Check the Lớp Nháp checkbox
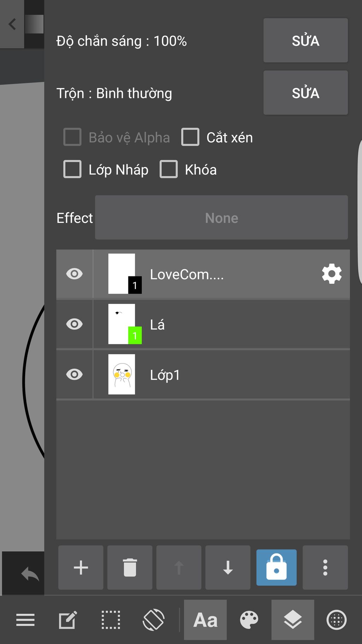Viewport: 362px width, 644px height. pos(72,169)
